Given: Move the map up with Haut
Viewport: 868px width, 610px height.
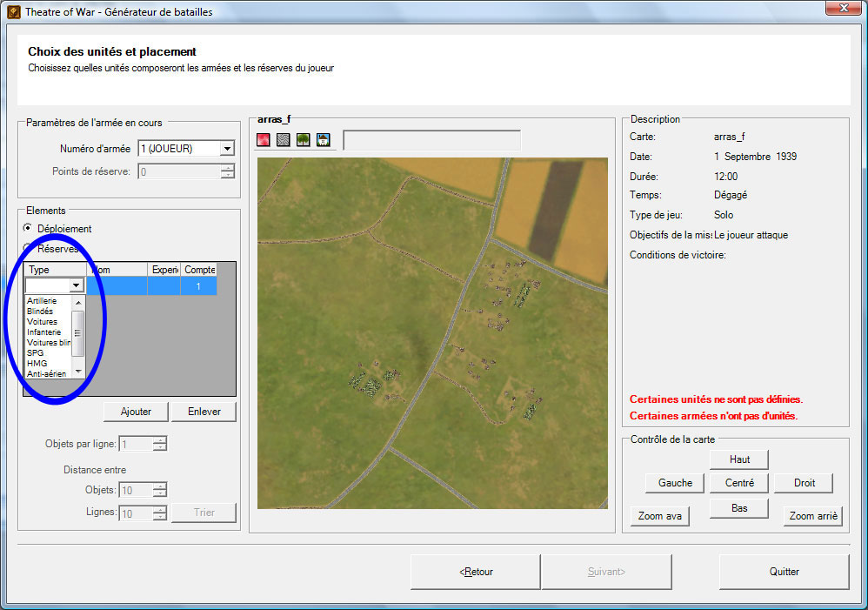Looking at the screenshot, I should [739, 459].
